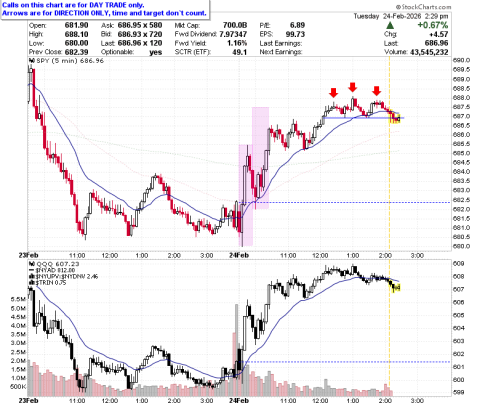Image resolution: width=480 pixels, height=406 pixels.
Task: Click the 'Next Earnings:' label
Action: click(281, 52)
